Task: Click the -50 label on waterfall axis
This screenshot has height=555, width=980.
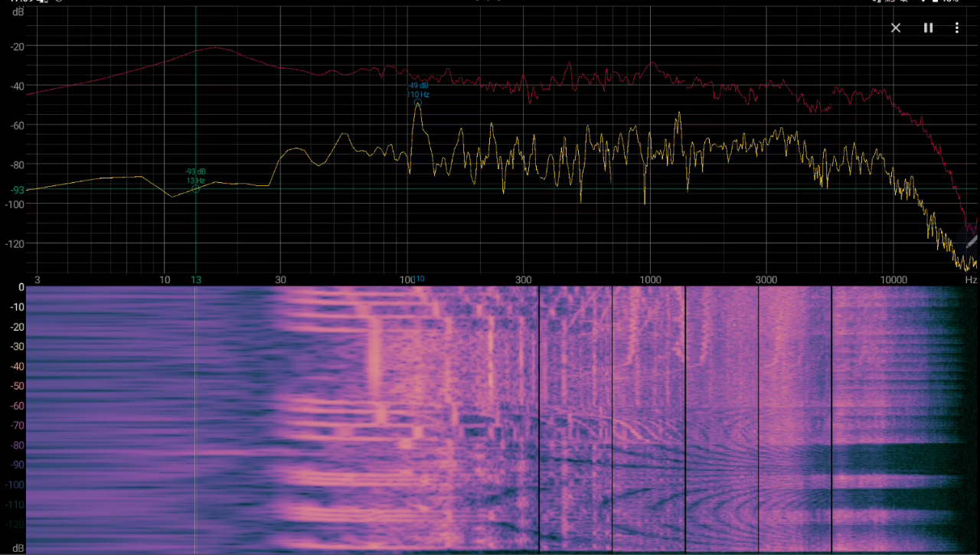Action: (x=17, y=386)
